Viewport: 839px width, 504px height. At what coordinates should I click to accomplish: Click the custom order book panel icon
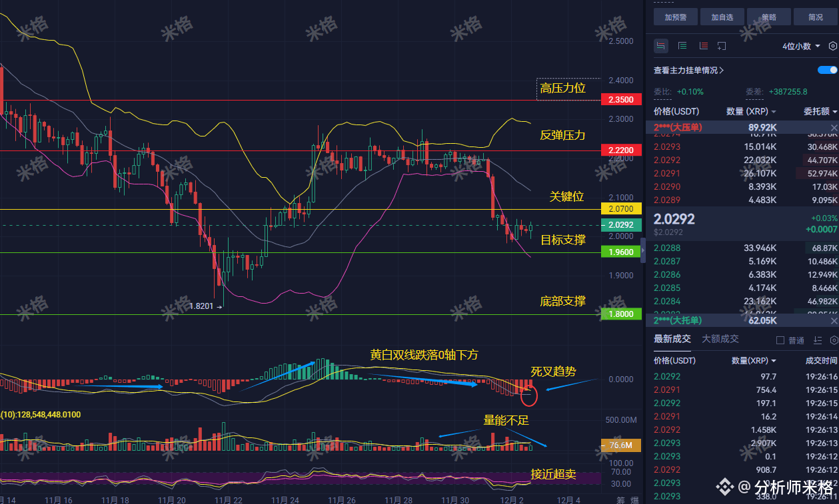coord(721,46)
